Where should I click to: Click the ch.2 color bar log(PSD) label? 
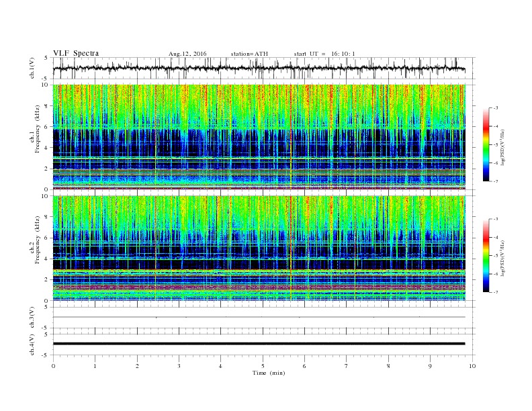coord(502,258)
